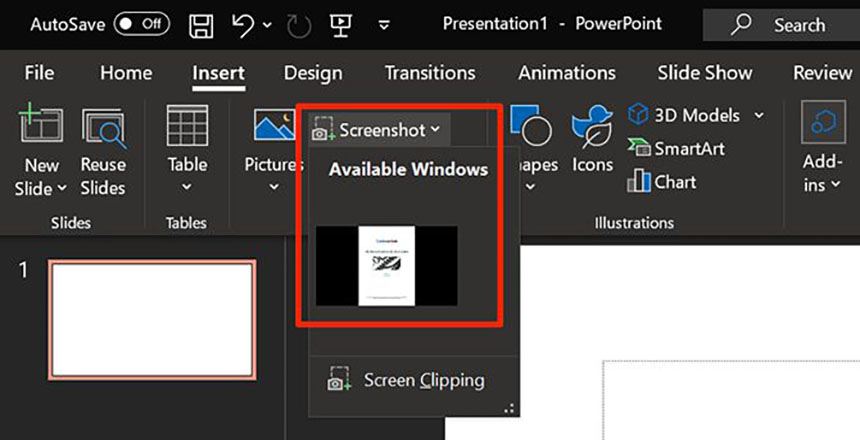
Task: Expand the Customize Quick Access Toolbar arrow
Action: [383, 25]
